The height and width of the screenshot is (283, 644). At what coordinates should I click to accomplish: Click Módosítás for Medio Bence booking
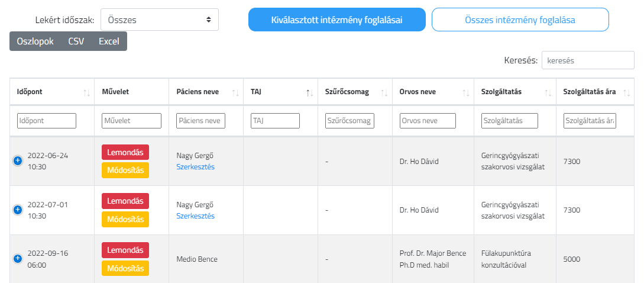click(125, 268)
